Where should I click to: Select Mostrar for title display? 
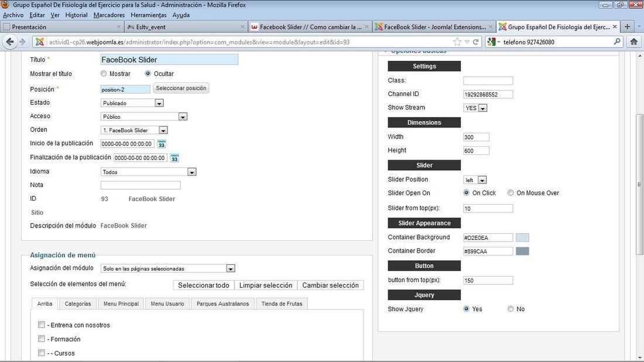click(x=104, y=74)
